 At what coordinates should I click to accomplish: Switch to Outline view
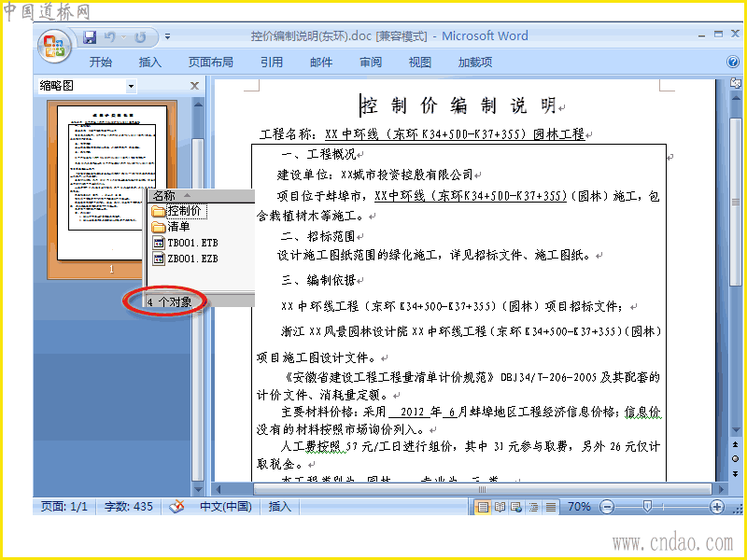click(533, 507)
